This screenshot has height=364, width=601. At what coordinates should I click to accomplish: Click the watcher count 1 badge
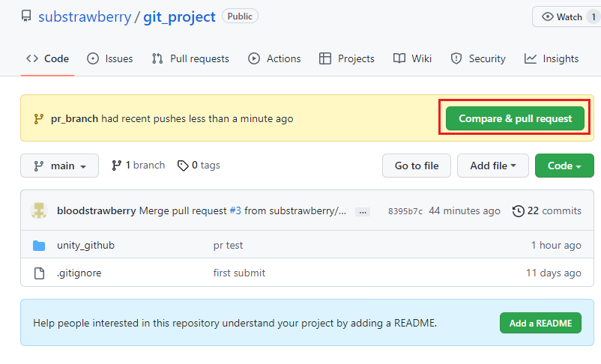point(594,17)
